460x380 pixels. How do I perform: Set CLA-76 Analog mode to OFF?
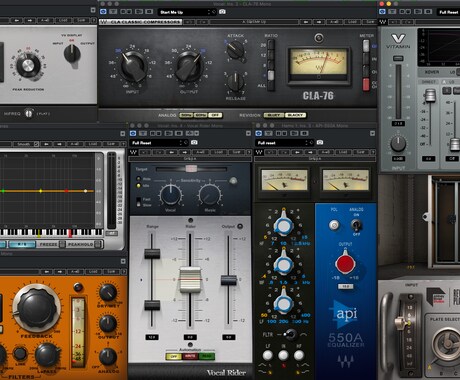[215, 115]
